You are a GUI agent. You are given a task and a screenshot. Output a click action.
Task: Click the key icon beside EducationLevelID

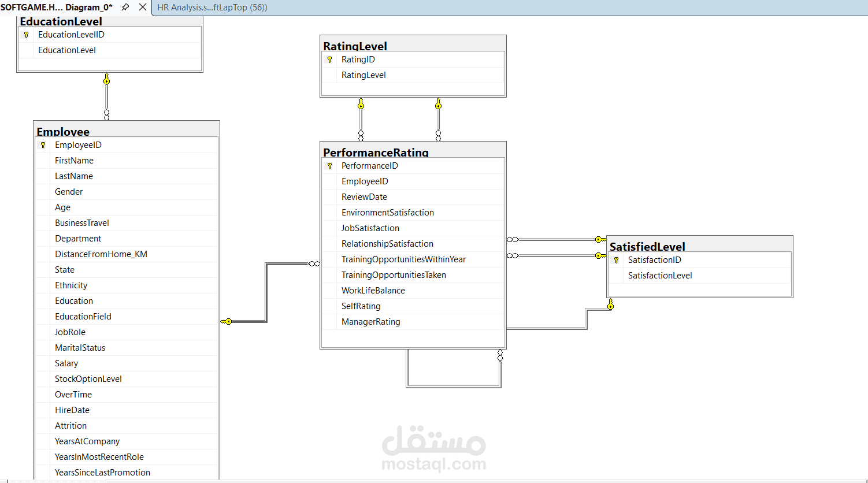click(x=27, y=34)
